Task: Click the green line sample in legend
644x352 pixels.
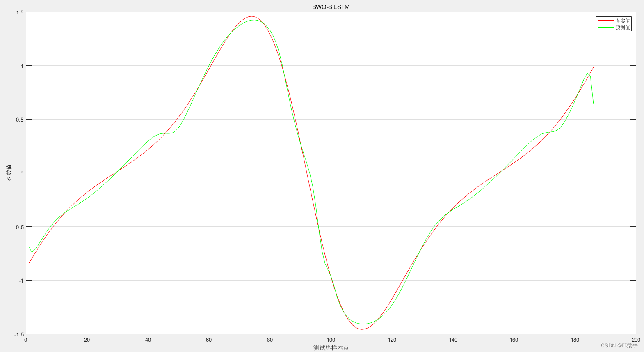Action: pos(606,28)
